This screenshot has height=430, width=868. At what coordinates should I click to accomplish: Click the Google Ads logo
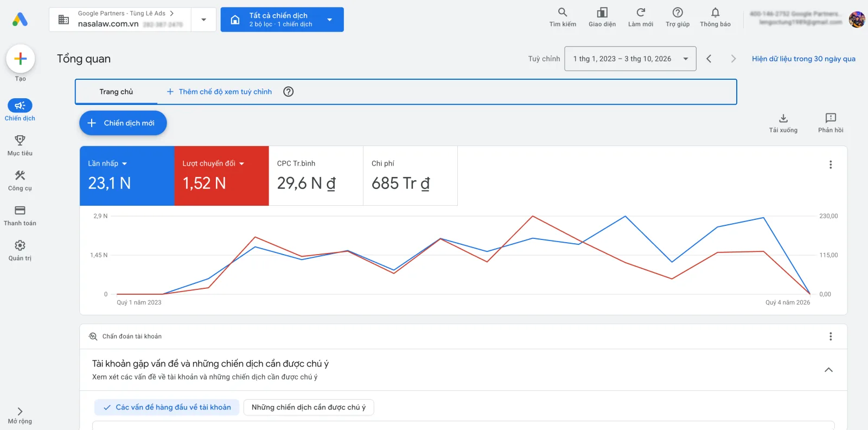click(x=20, y=20)
